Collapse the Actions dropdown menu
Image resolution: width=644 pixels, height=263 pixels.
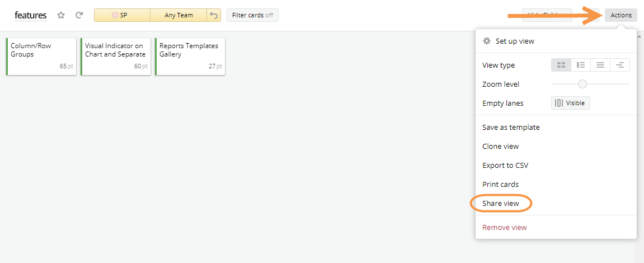coord(621,15)
